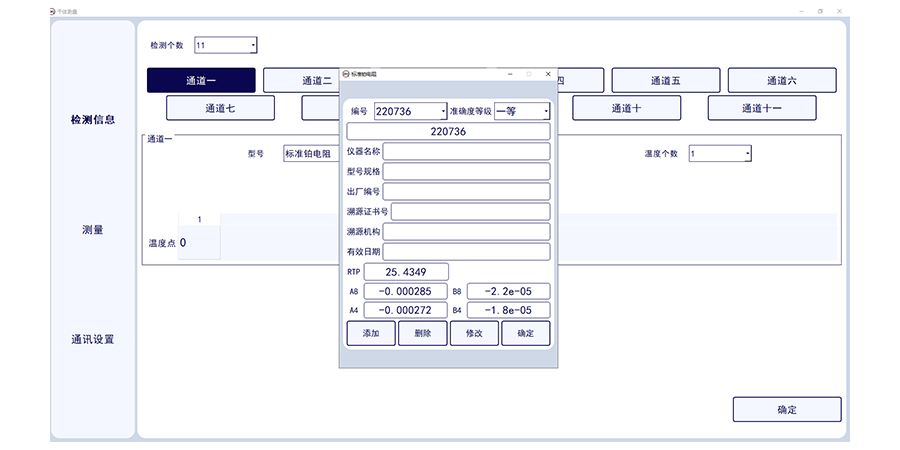Open the 通道六 channel tab
The width and height of the screenshot is (900, 450).
tap(781, 80)
